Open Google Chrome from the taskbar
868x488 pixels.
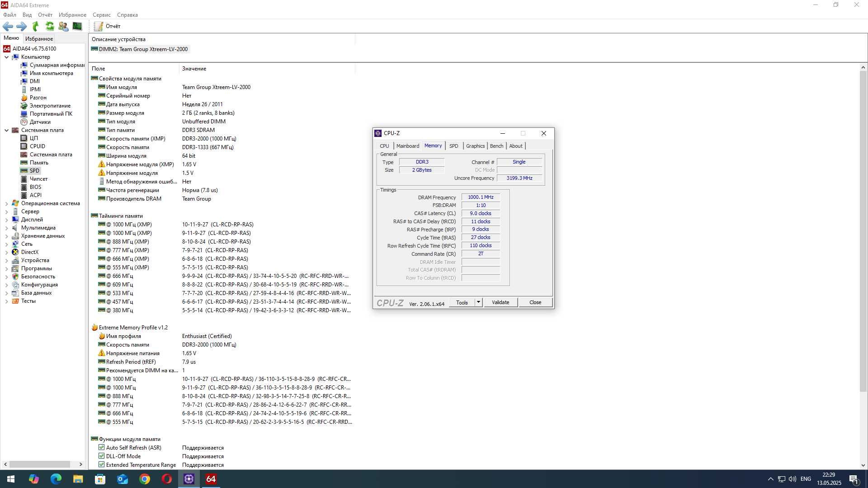145,479
